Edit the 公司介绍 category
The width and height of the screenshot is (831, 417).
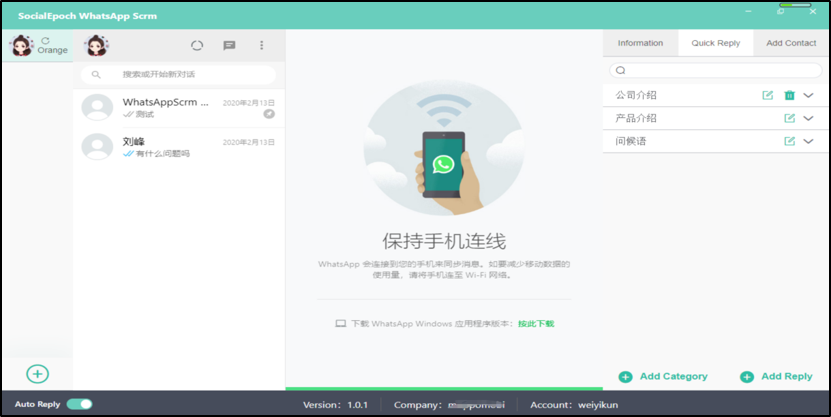coord(767,95)
